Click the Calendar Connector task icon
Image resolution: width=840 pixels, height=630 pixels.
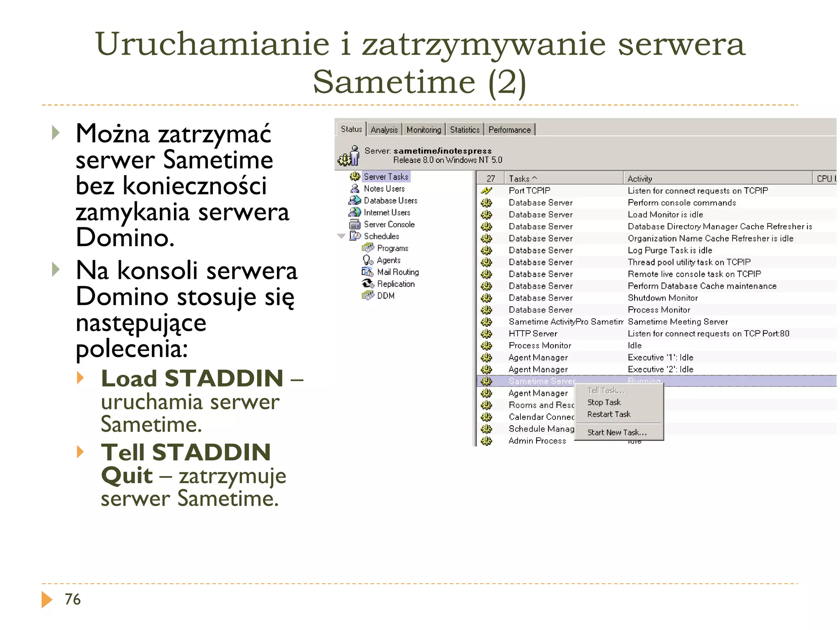pos(486,417)
